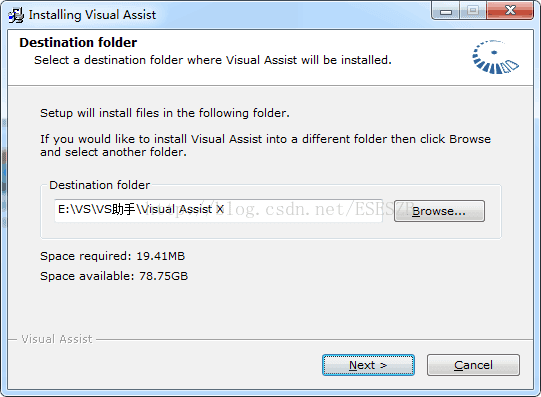Click the greyed-out maximize window button
Viewport: 541px width, 397px height.
(x=473, y=11)
